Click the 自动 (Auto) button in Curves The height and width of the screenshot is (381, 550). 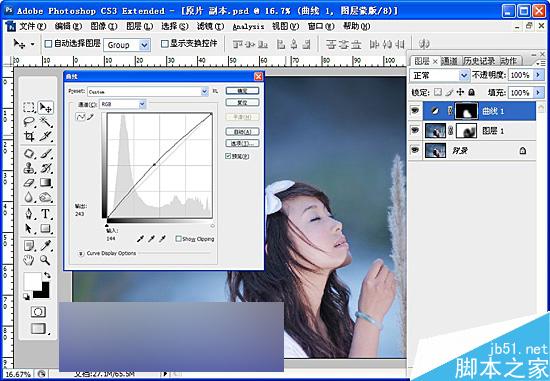242,132
